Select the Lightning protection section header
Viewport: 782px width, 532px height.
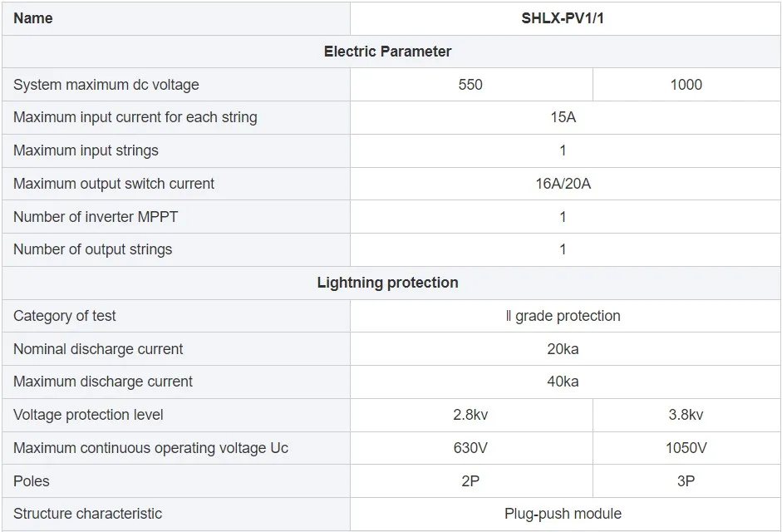[387, 283]
